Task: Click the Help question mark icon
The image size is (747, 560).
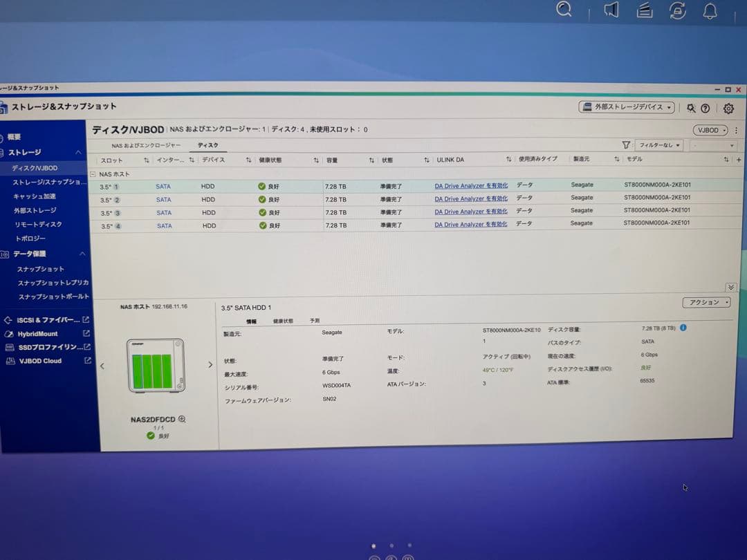Action: pos(707,109)
